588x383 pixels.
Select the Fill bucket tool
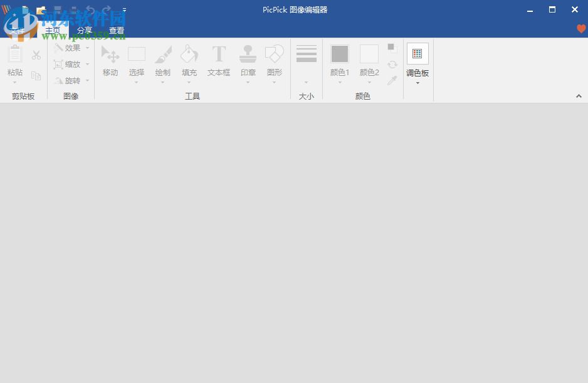[x=189, y=60]
